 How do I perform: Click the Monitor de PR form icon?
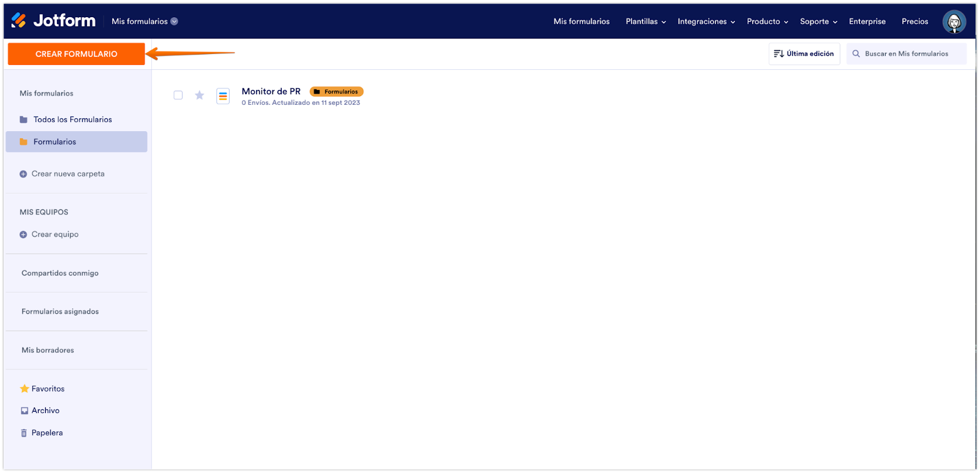coord(223,96)
